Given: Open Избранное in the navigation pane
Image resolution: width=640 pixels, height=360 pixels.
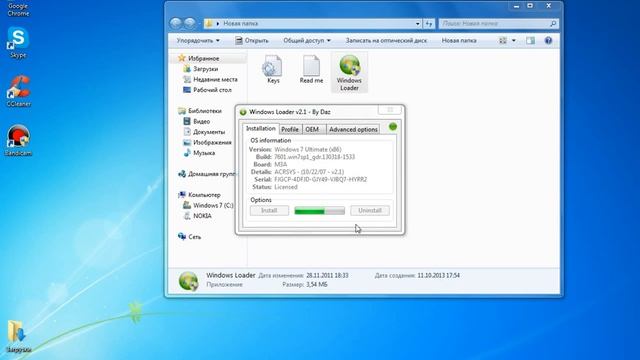Looking at the screenshot, I should (x=203, y=58).
